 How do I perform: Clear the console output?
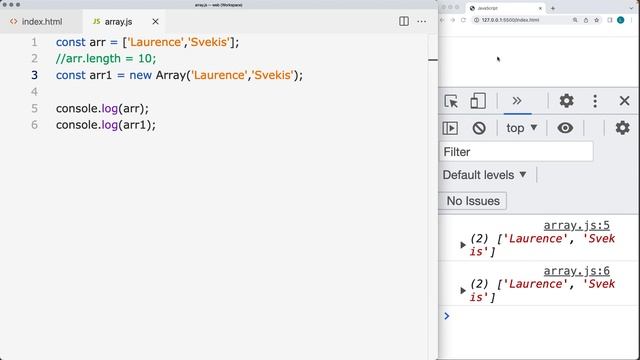coord(479,128)
